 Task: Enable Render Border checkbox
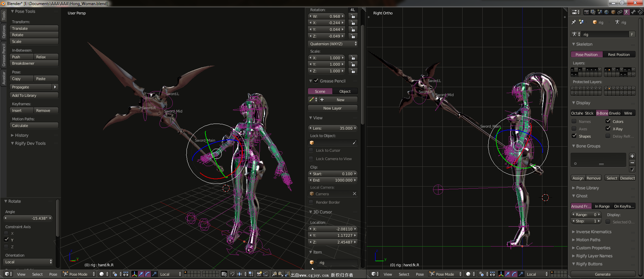coord(311,202)
